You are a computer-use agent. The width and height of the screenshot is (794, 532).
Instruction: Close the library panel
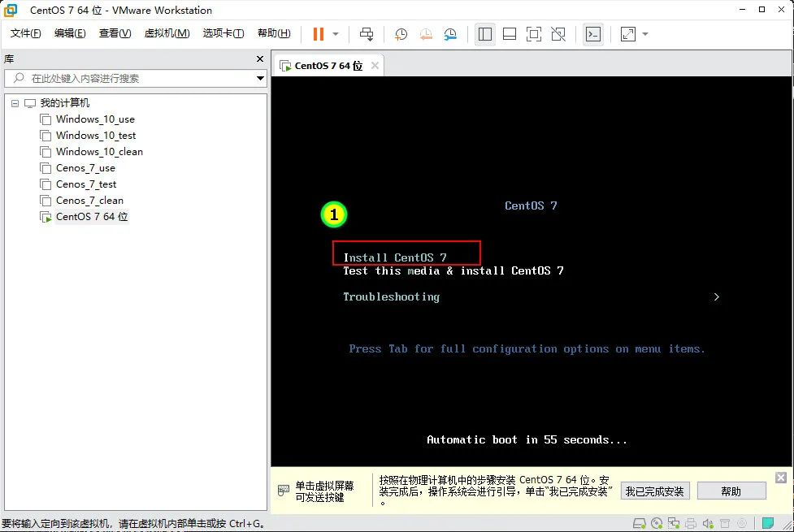(260, 58)
